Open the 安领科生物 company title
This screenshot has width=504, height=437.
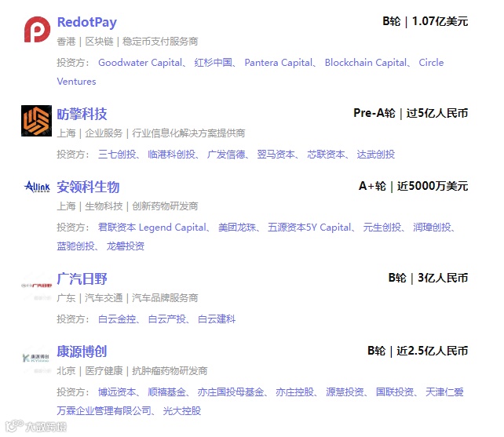click(88, 187)
